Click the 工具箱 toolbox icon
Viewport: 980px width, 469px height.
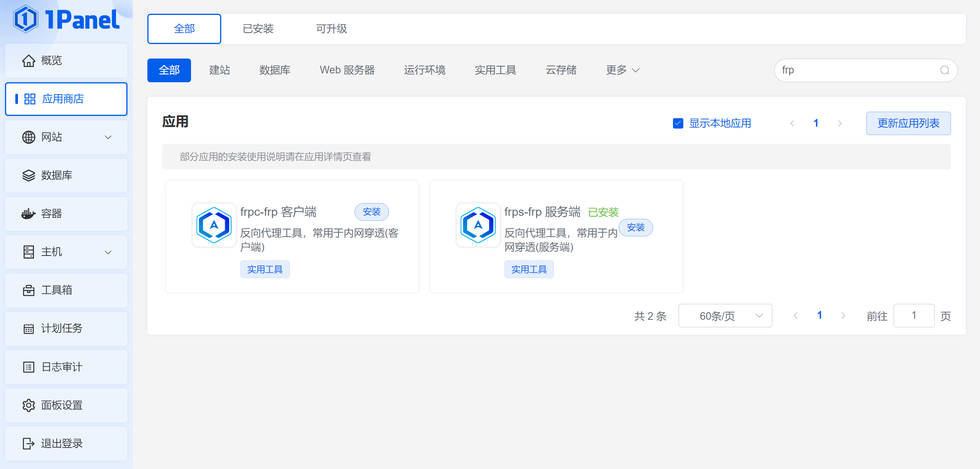click(x=29, y=290)
